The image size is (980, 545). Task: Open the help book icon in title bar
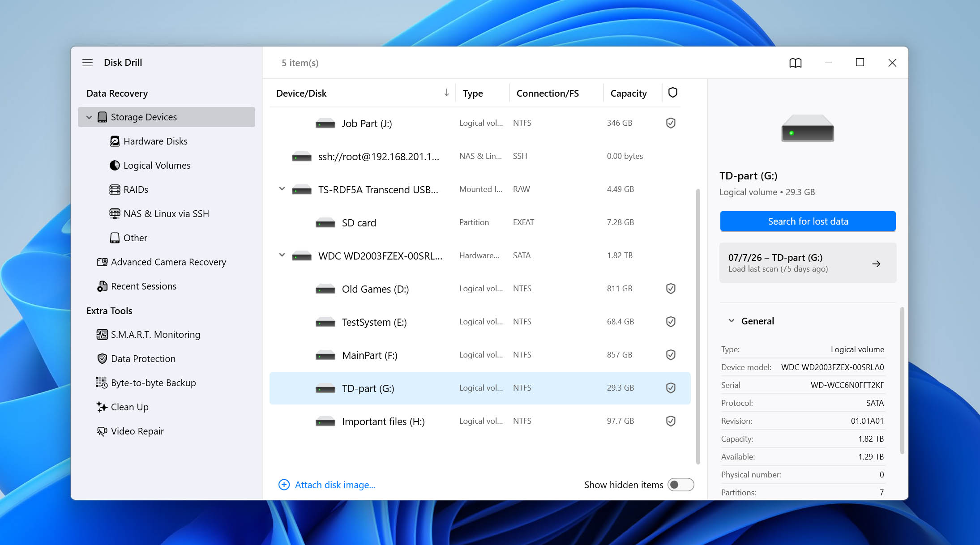[x=795, y=63]
